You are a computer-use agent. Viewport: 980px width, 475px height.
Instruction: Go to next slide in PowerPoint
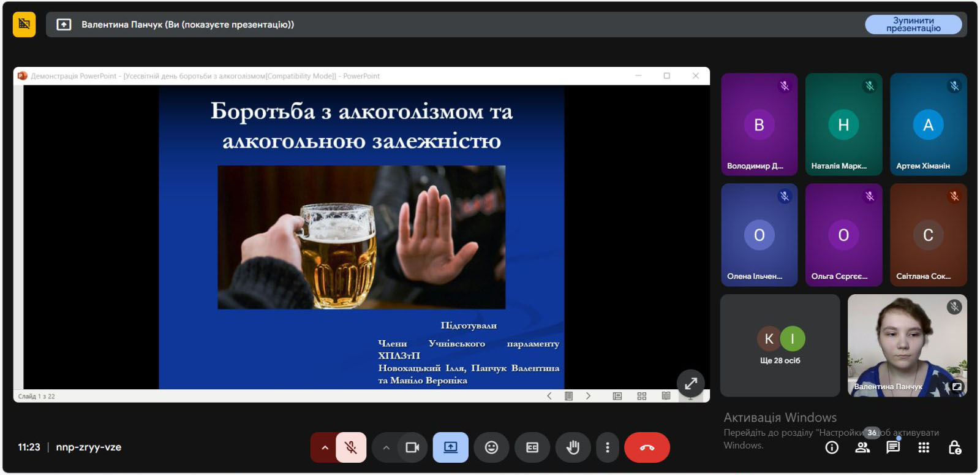[588, 396]
